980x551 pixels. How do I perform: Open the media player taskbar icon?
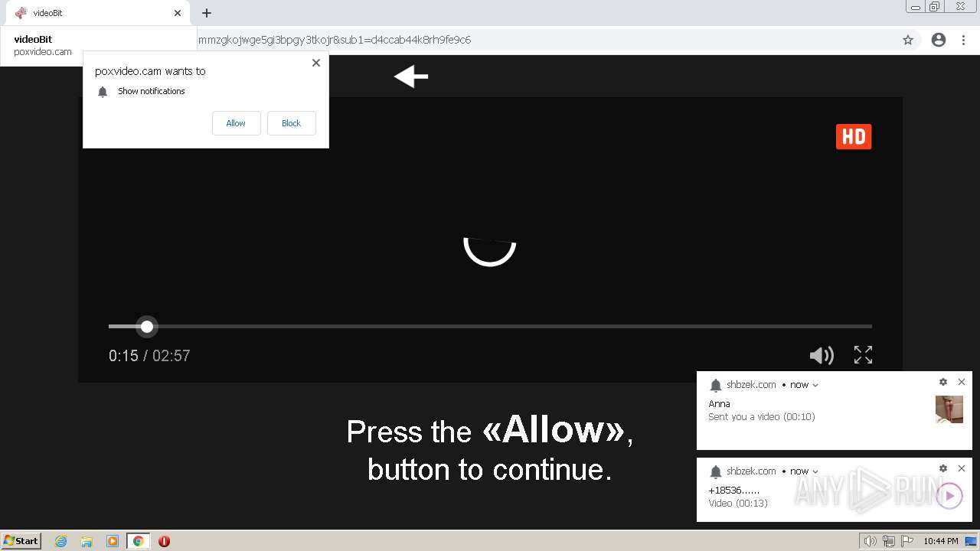point(113,541)
